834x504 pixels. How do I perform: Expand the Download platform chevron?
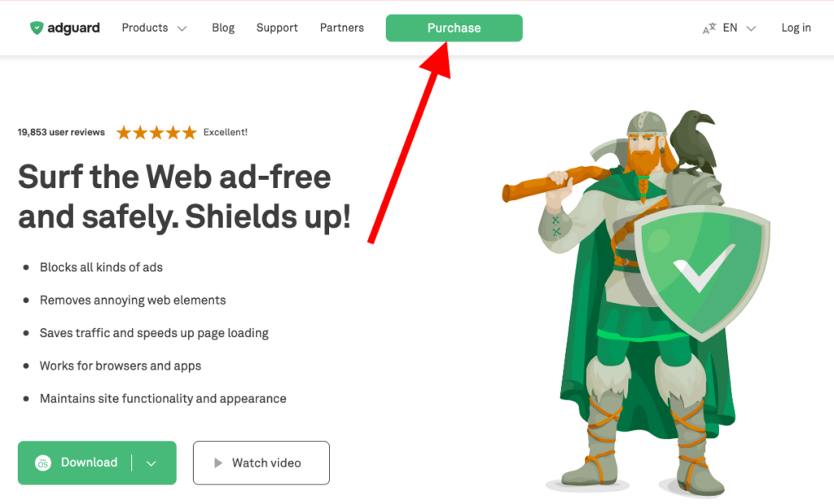coord(151,463)
